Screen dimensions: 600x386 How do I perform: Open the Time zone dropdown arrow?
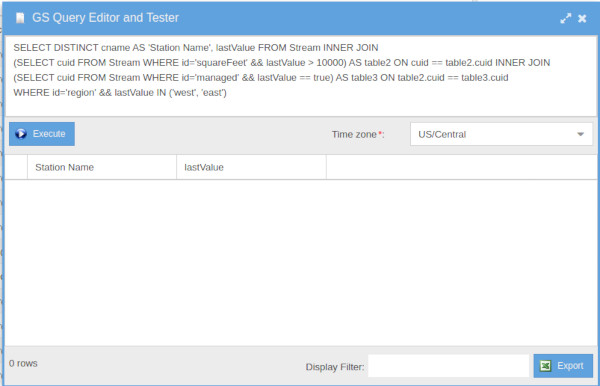coord(580,134)
